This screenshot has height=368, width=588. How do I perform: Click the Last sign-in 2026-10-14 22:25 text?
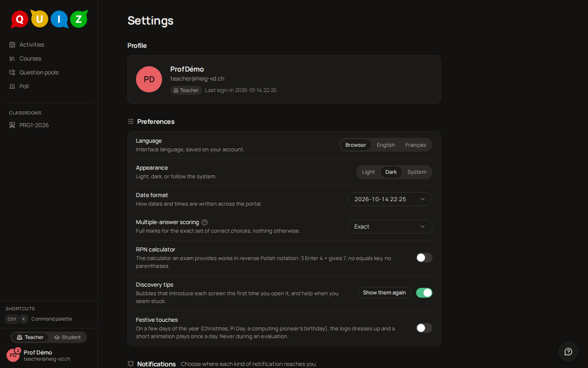(241, 90)
